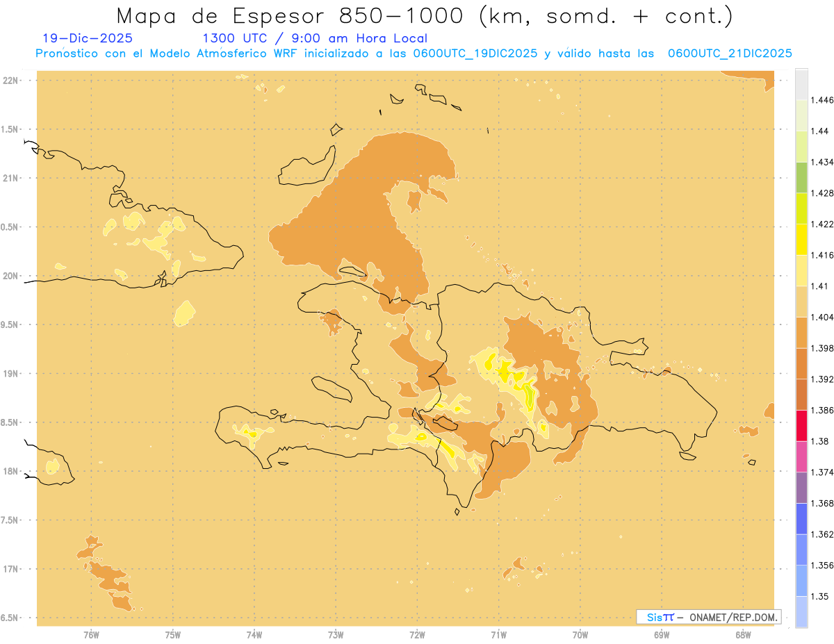Select the legend value 1.38
Image resolution: width=834 pixels, height=644 pixels.
pyautogui.click(x=819, y=441)
